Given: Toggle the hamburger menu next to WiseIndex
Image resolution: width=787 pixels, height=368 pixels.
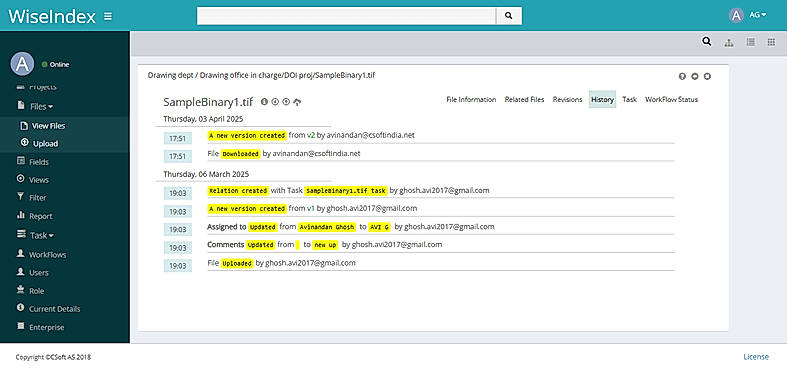Looking at the screenshot, I should (x=108, y=17).
